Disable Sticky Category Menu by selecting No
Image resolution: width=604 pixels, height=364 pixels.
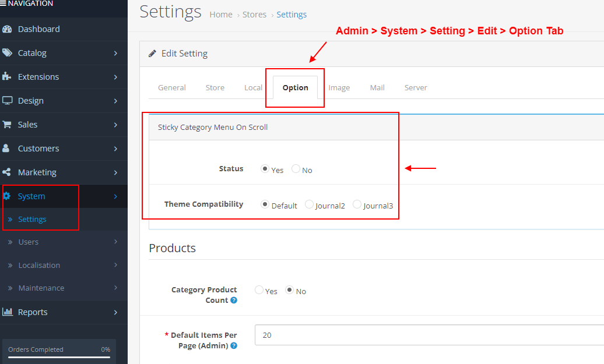296,169
